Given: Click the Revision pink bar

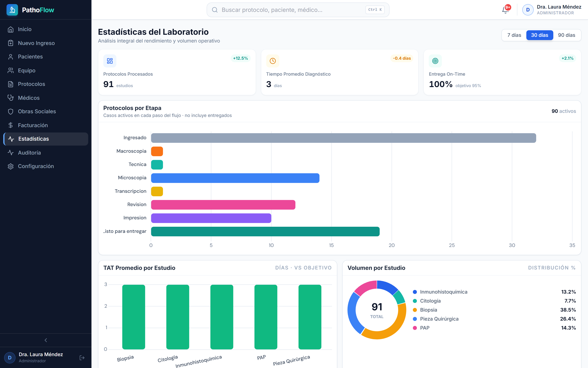Looking at the screenshot, I should [x=223, y=205].
